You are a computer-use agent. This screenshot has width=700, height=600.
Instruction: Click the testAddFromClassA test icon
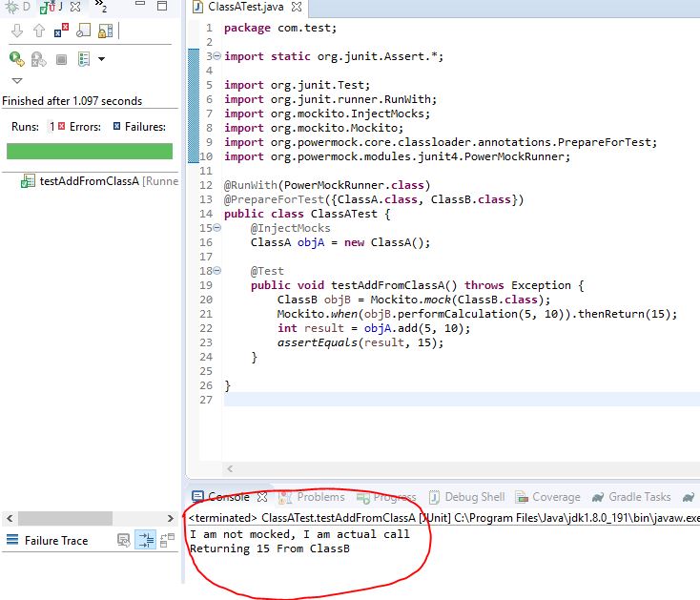point(28,181)
